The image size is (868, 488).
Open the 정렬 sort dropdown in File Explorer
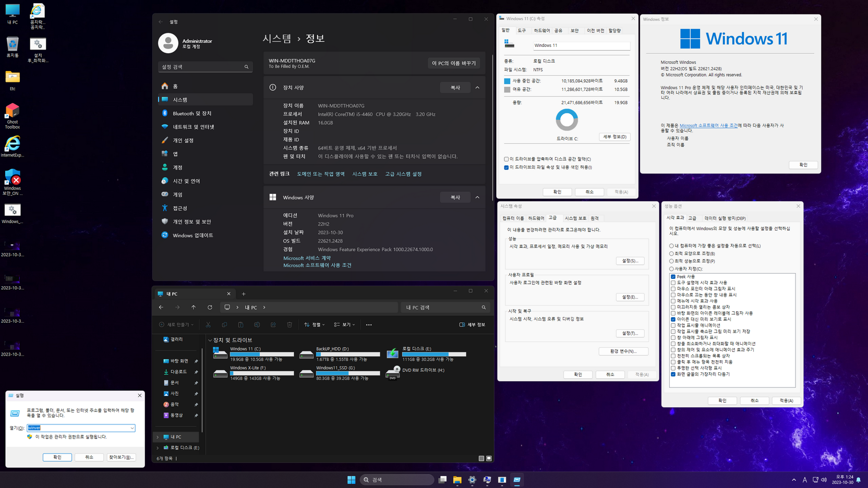click(x=315, y=325)
